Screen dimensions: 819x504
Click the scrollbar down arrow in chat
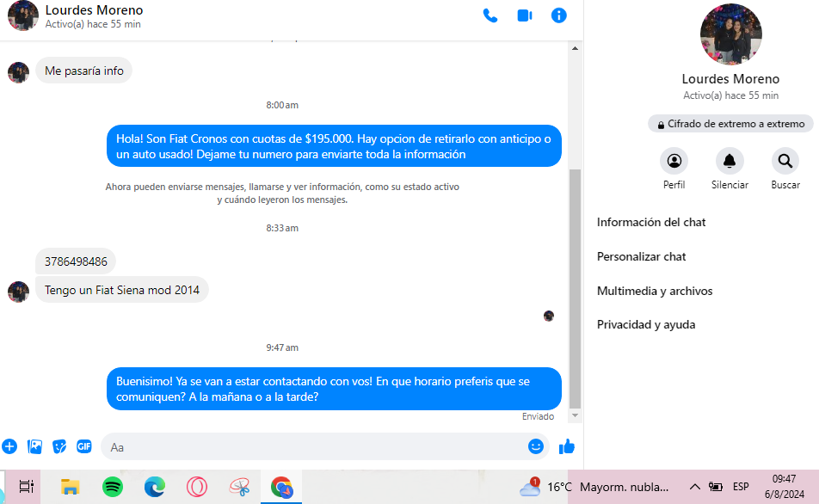(x=575, y=415)
